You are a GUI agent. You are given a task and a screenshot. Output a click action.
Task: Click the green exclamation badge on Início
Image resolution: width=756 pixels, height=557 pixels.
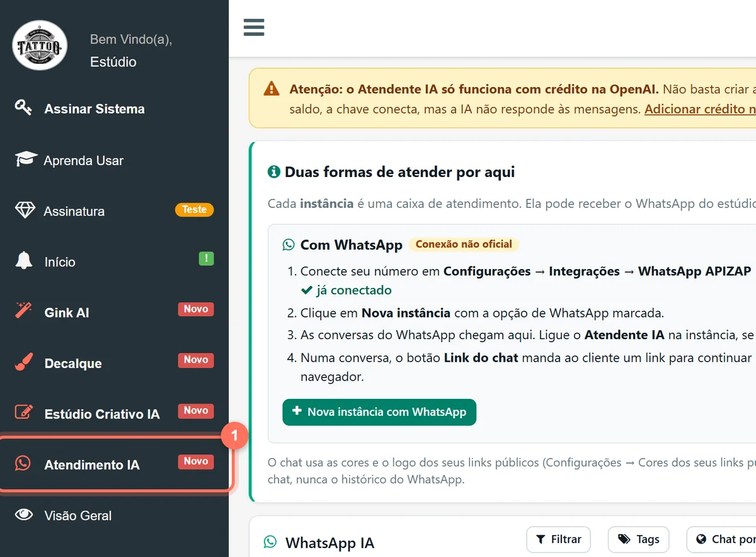(x=206, y=258)
